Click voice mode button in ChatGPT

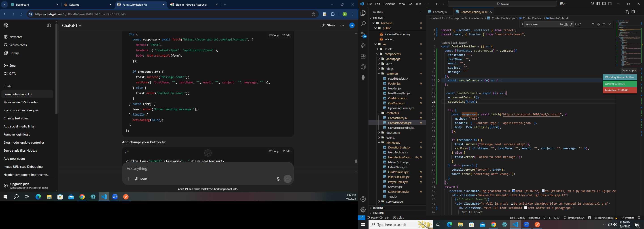click(288, 179)
